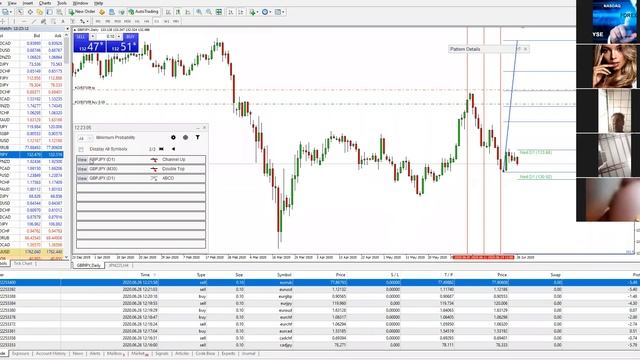Open the Exposure terminal tab

point(20,353)
